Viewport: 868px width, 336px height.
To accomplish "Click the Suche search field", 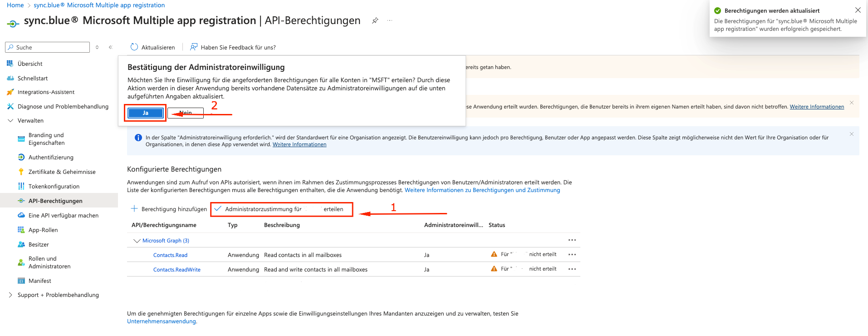I will tap(50, 47).
